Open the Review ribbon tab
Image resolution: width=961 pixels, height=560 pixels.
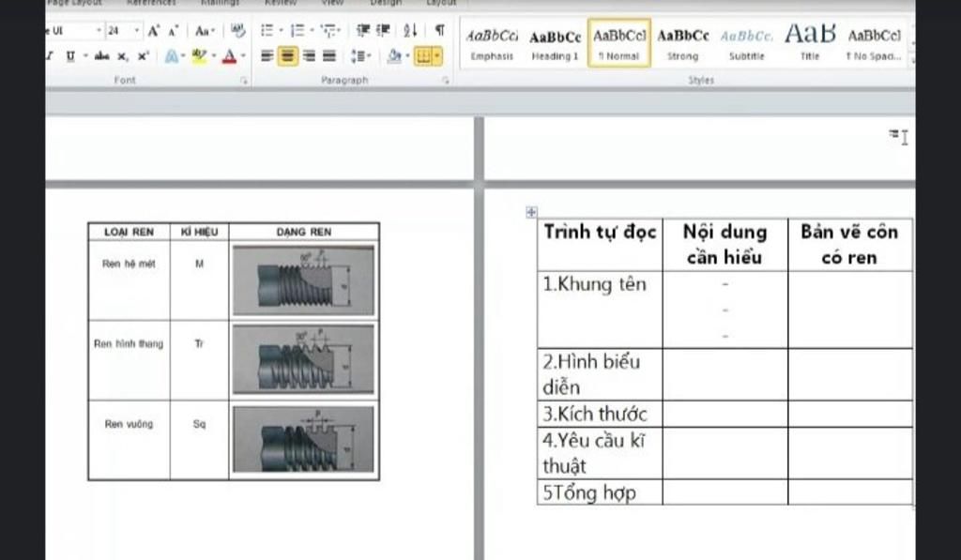tap(281, 3)
